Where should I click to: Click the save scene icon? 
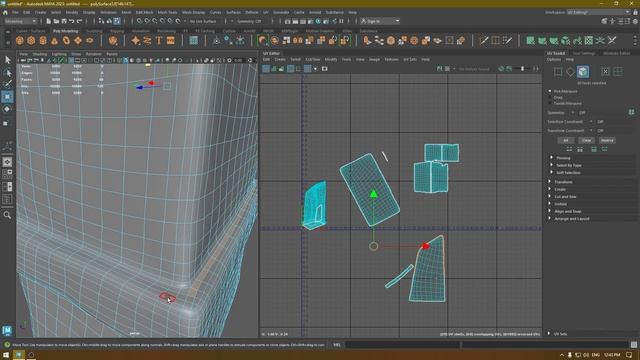[64, 21]
